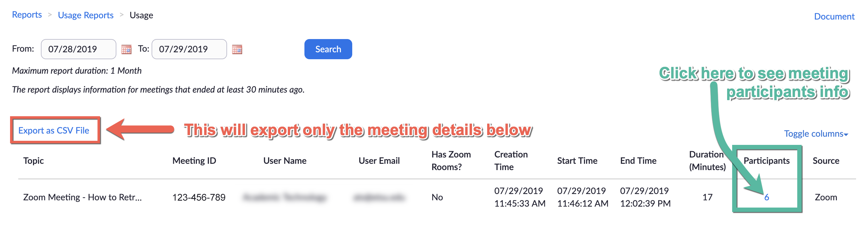Viewport: 868px width, 240px height.
Task: Click the Start Time column header
Action: coord(577,161)
